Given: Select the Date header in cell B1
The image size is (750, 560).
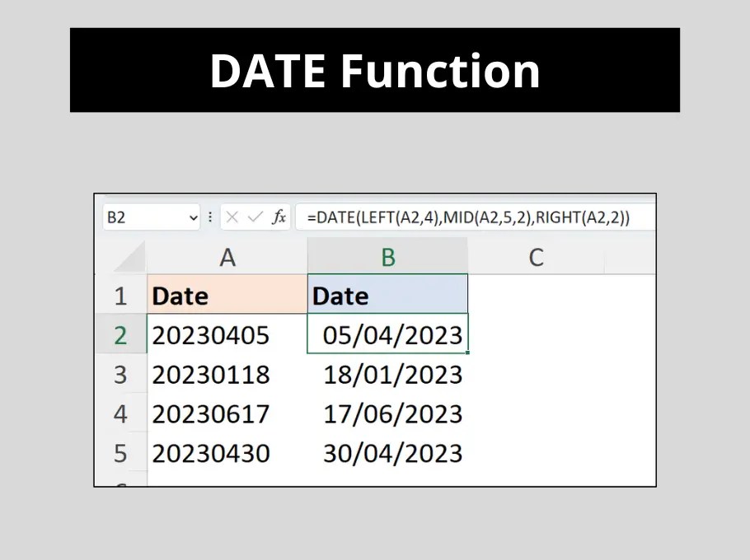Looking at the screenshot, I should 387,294.
